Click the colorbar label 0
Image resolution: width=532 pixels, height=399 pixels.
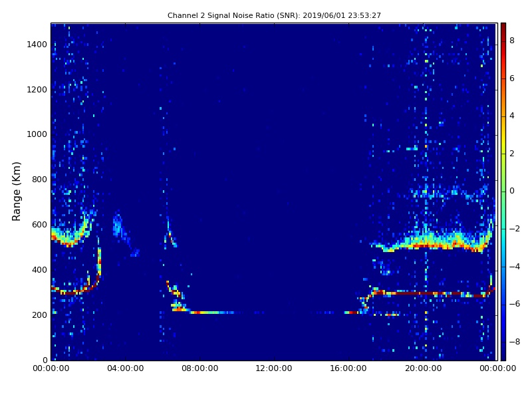point(512,191)
